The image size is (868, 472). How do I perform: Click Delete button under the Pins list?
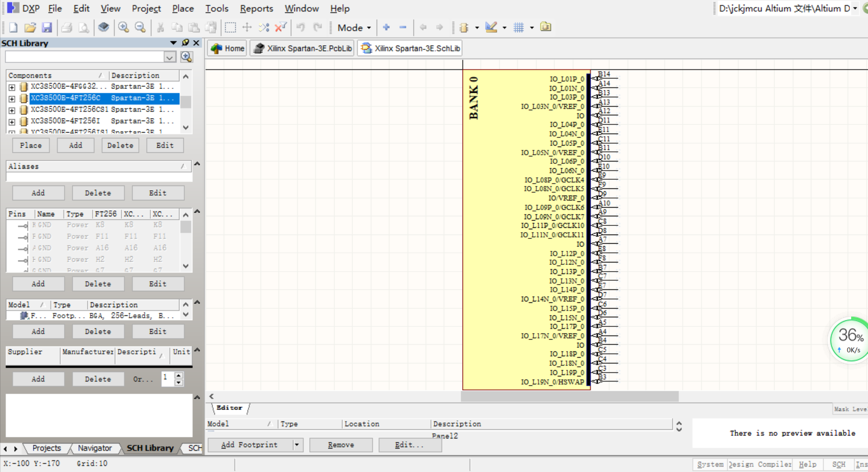98,284
